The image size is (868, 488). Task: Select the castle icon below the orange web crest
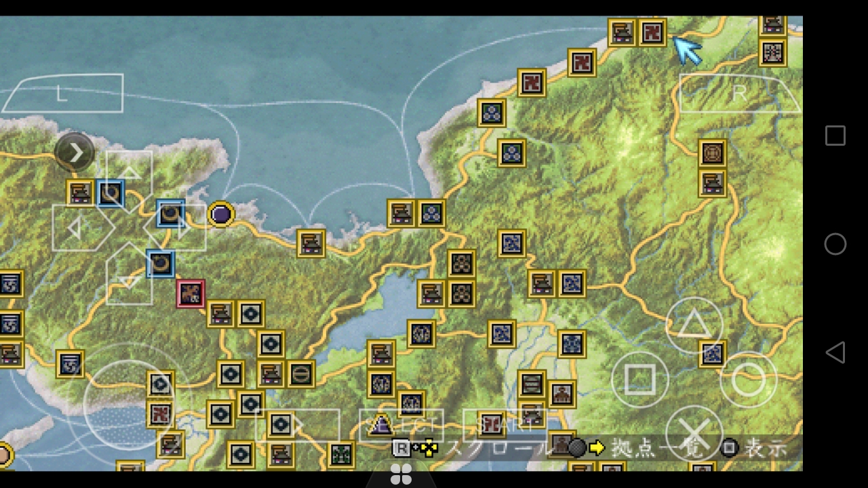pyautogui.click(x=713, y=183)
